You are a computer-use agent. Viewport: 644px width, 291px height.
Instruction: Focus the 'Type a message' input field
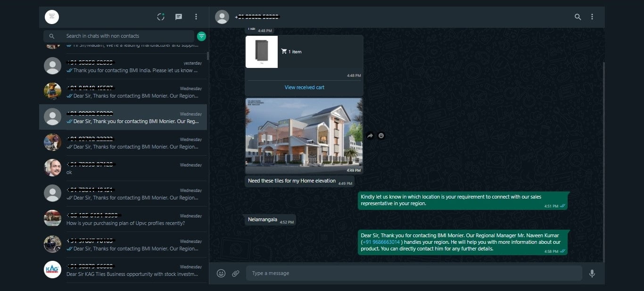click(x=414, y=273)
